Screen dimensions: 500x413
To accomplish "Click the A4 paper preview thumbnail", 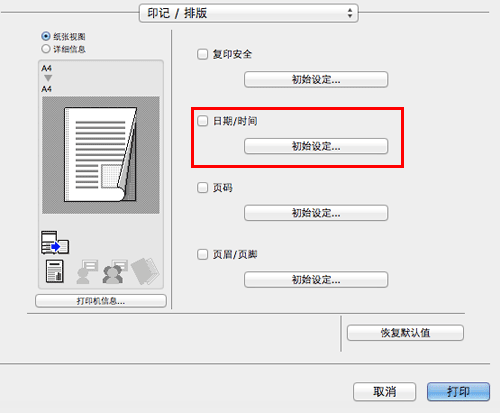I will (x=101, y=155).
